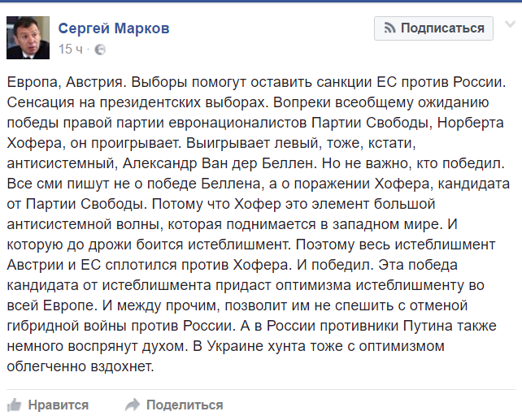
Task: Open Сергей Марков's profile picture
Action: pyautogui.click(x=28, y=37)
